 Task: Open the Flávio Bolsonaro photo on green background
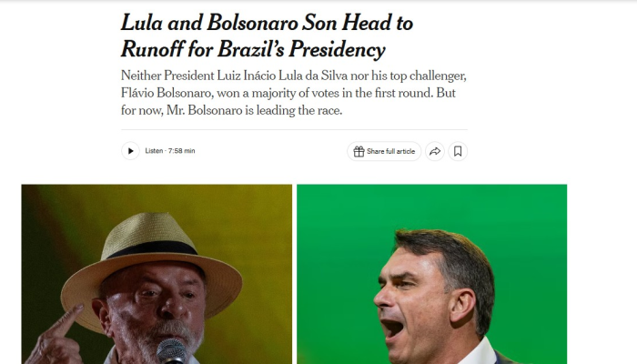coord(432,274)
